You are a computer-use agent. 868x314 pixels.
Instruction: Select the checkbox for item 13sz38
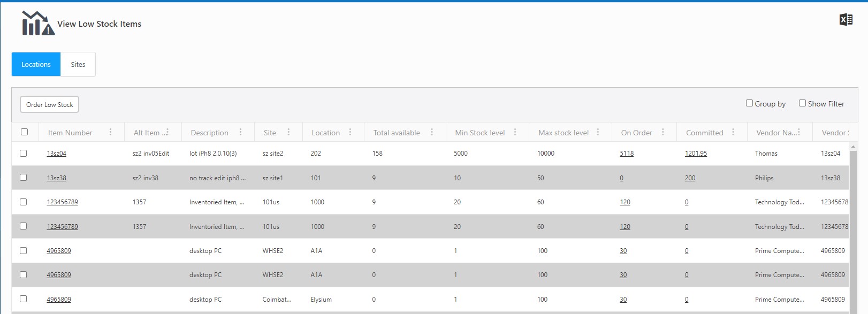point(23,178)
